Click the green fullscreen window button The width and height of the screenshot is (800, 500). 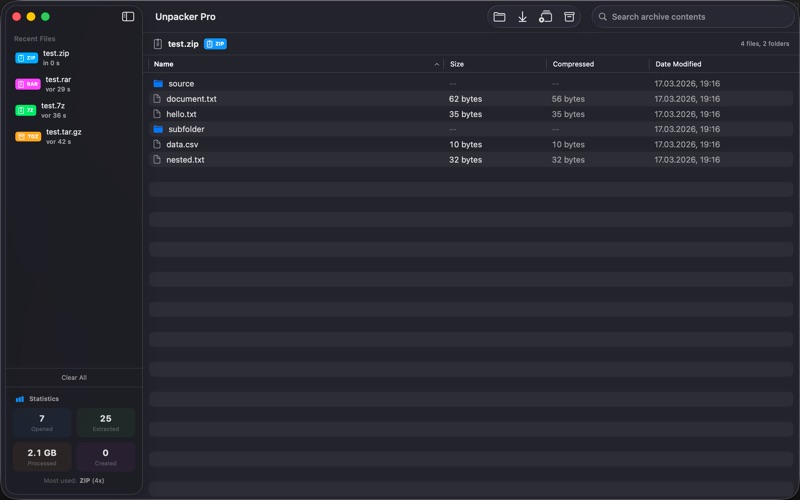tap(45, 17)
